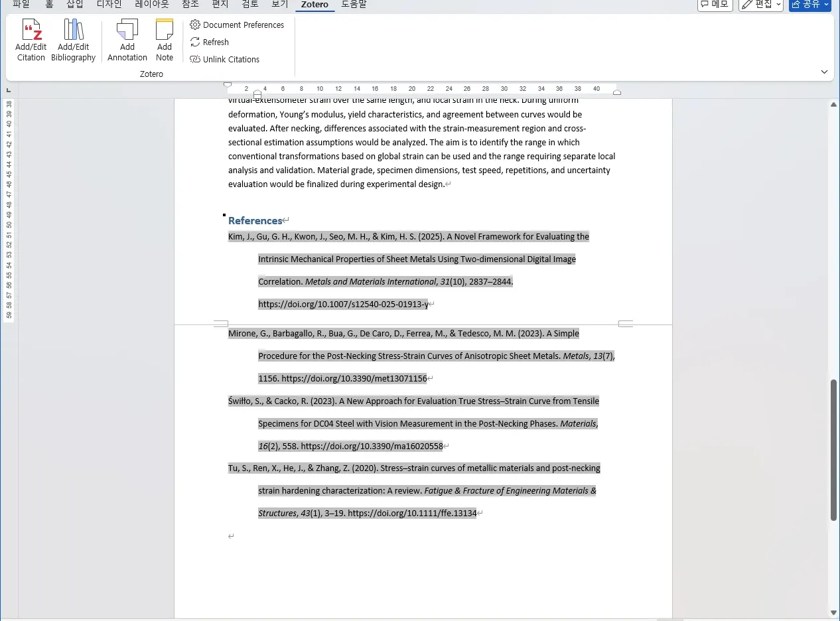
Task: Open the 파일 menu tab
Action: [x=21, y=5]
